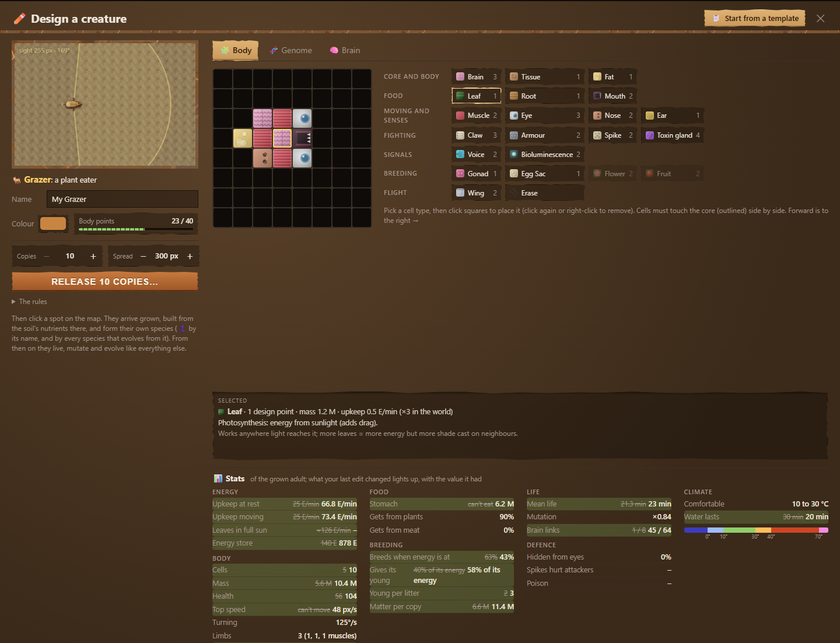
Task: Click the "Mean life" stat row
Action: (599, 504)
